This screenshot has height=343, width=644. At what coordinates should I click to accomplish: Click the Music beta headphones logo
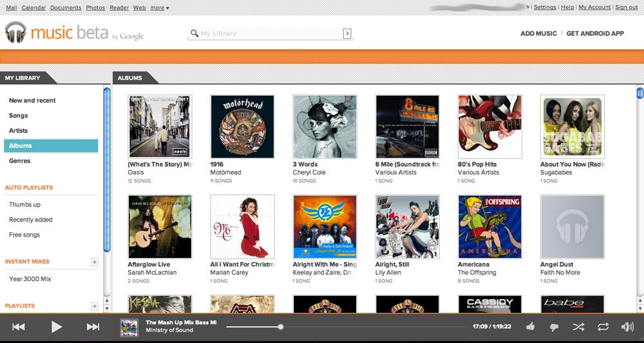pyautogui.click(x=15, y=32)
